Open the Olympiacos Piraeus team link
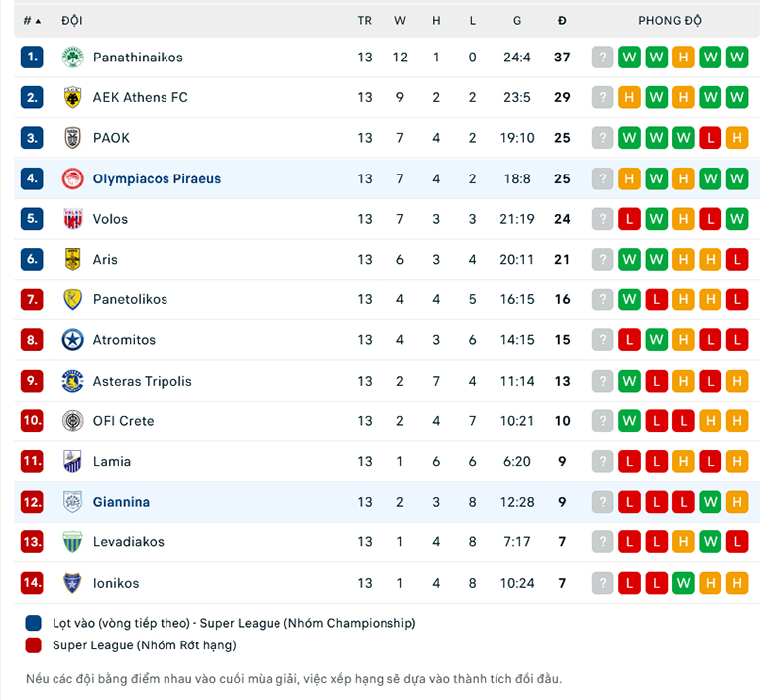This screenshot has width=773, height=700. (157, 178)
